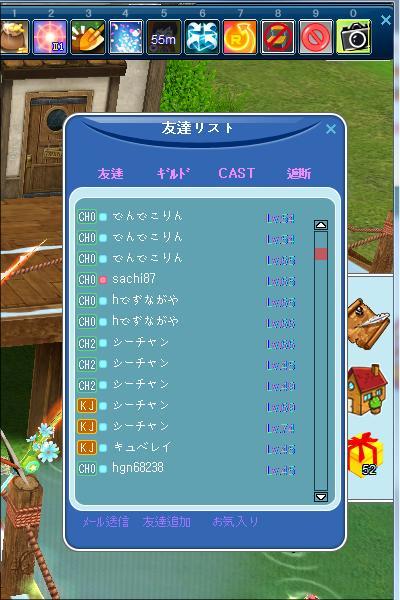Open the 遮断 block list tab
Image resolution: width=400 pixels, height=600 pixels.
point(299,173)
